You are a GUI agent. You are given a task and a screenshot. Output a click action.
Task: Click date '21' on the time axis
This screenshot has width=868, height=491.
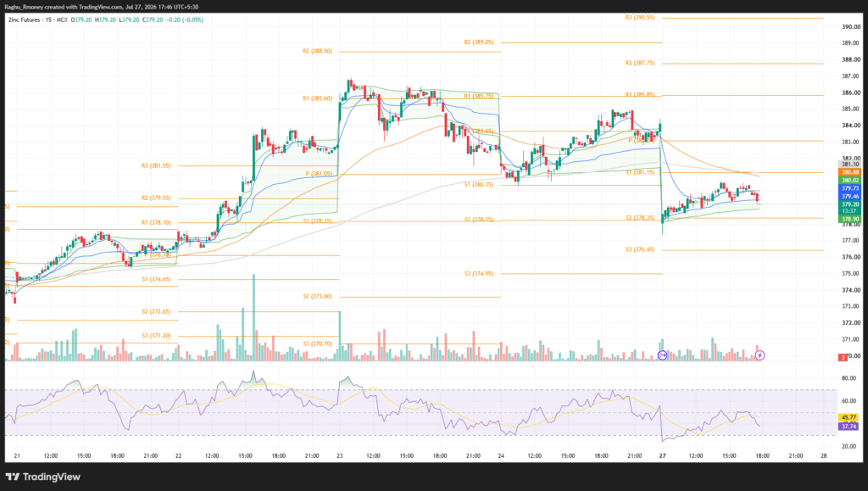pos(17,456)
